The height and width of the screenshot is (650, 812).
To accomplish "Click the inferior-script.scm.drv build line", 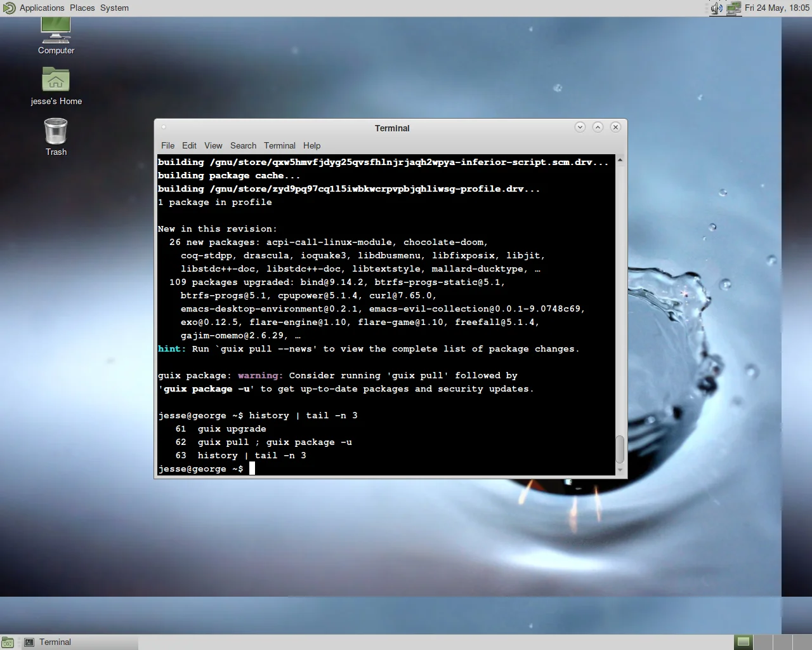I will (x=383, y=162).
